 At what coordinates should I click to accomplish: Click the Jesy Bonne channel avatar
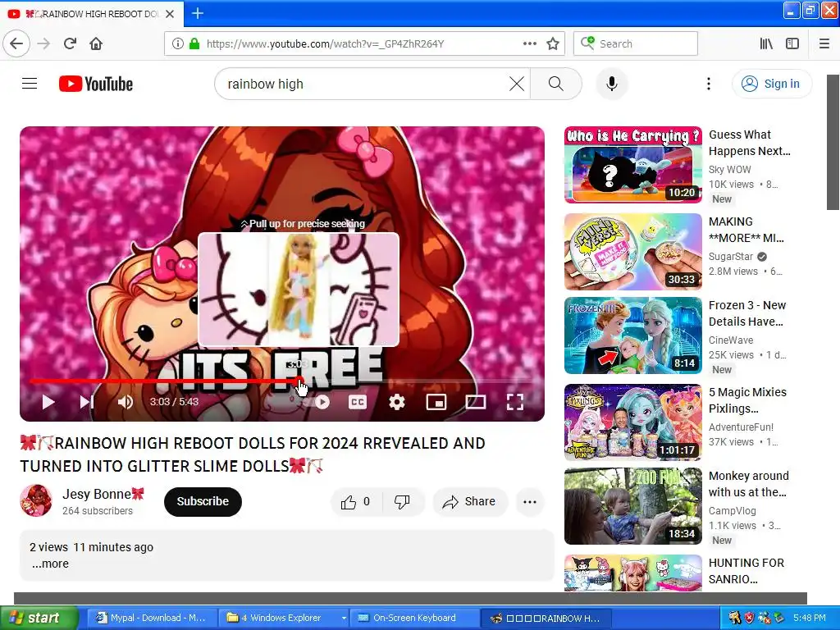[x=36, y=501]
